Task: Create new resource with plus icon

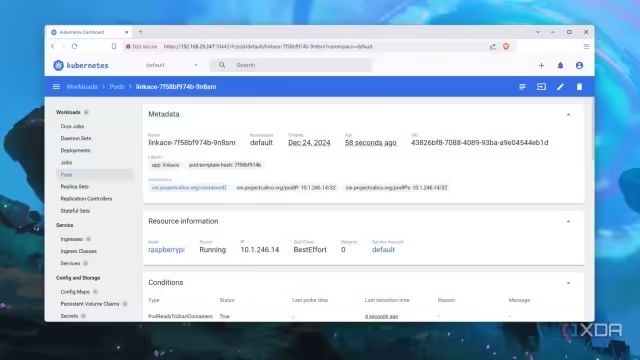Action: tap(541, 65)
